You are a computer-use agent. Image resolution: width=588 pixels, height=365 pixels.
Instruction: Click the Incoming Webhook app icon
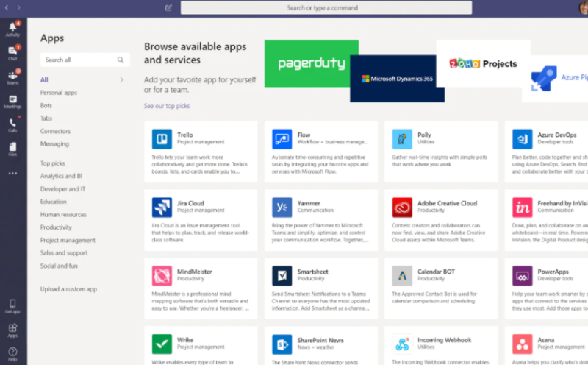402,344
